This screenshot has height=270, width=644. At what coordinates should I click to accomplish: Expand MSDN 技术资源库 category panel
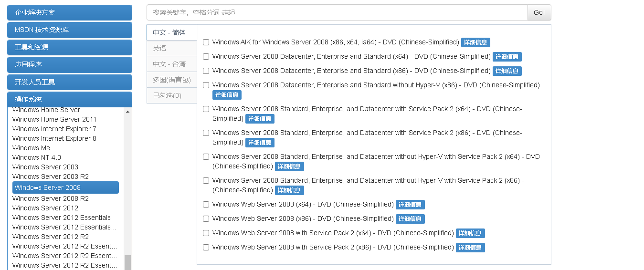coord(70,30)
